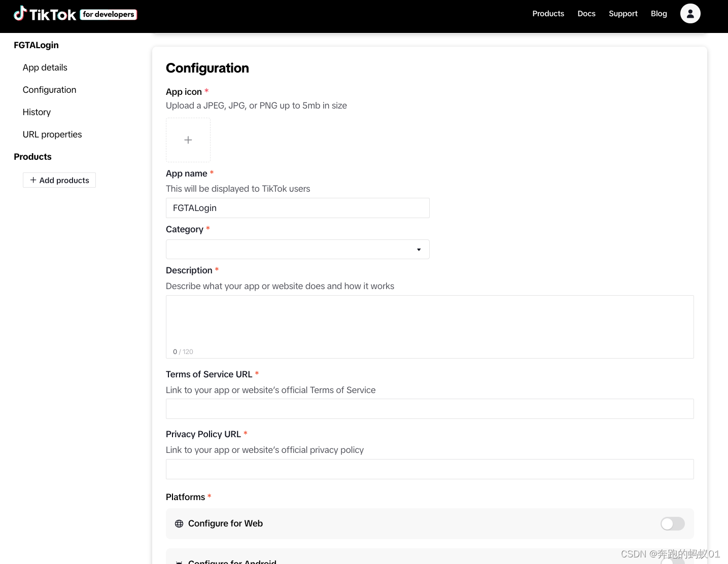The image size is (728, 564).
Task: Click the Products heading in the sidebar
Action: pos(32,157)
